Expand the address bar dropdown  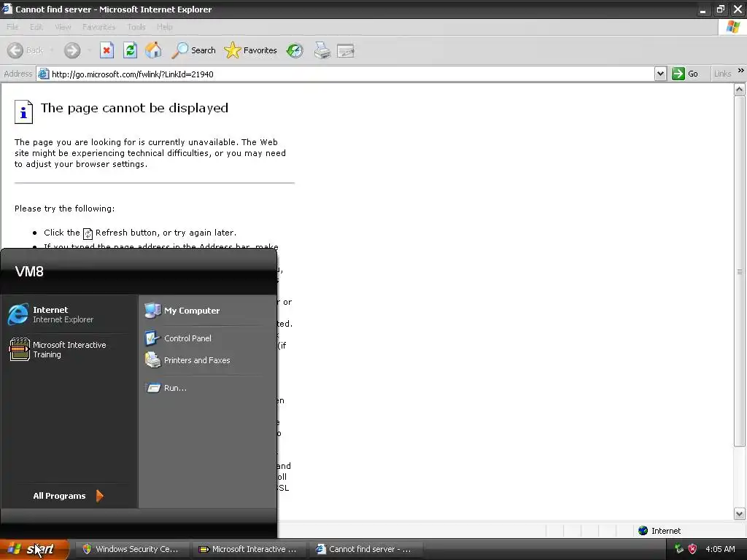[x=659, y=74]
